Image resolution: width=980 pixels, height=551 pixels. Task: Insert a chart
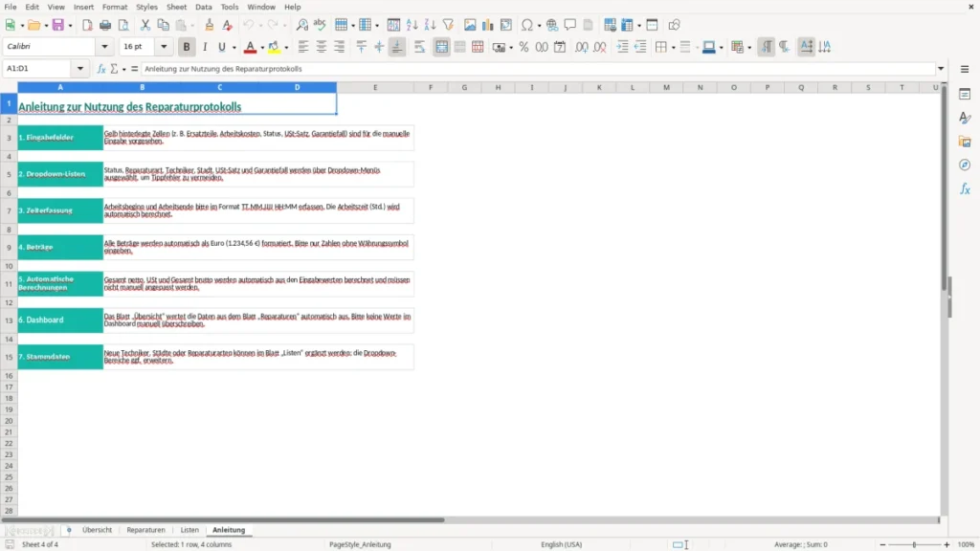pos(488,25)
